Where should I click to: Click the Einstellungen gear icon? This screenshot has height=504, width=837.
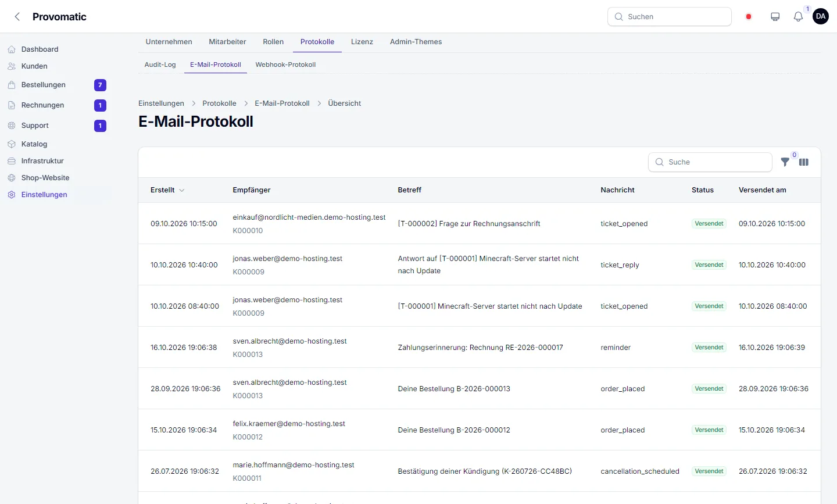(x=12, y=195)
